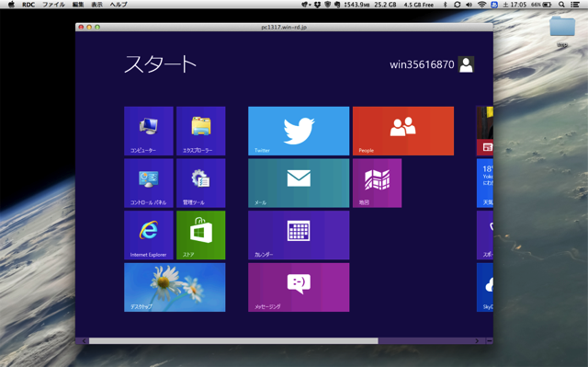The image size is (588, 367).
Task: Click the 17:05 clock in menu bar
Action: click(x=514, y=5)
